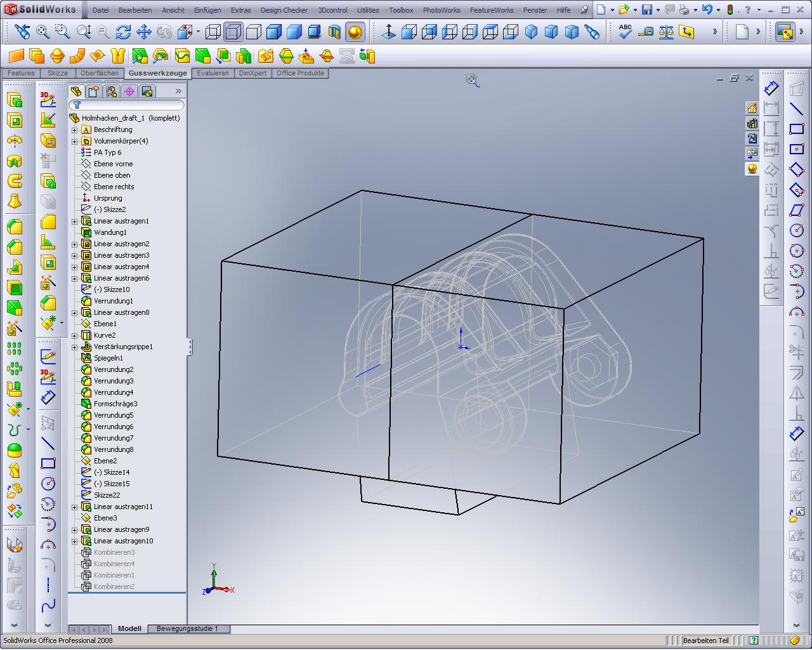Click the FeatureManager filter field

[x=127, y=105]
